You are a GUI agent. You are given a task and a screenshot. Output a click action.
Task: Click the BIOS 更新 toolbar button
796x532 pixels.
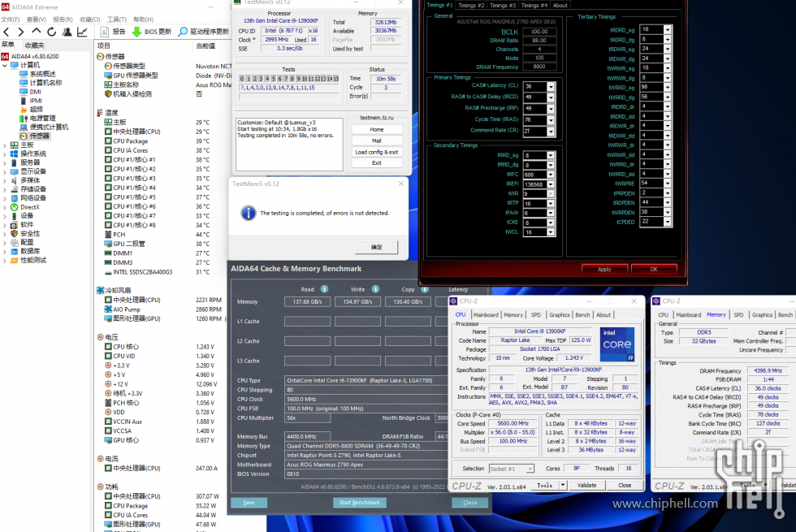152,32
